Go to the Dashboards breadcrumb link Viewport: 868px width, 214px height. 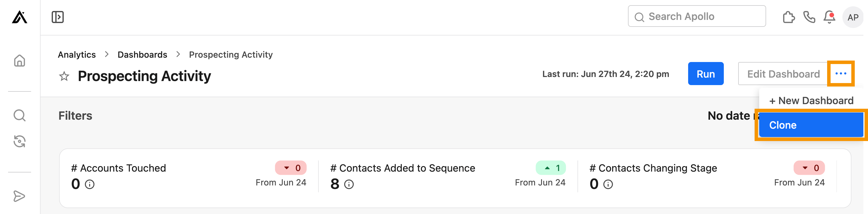pos(142,55)
